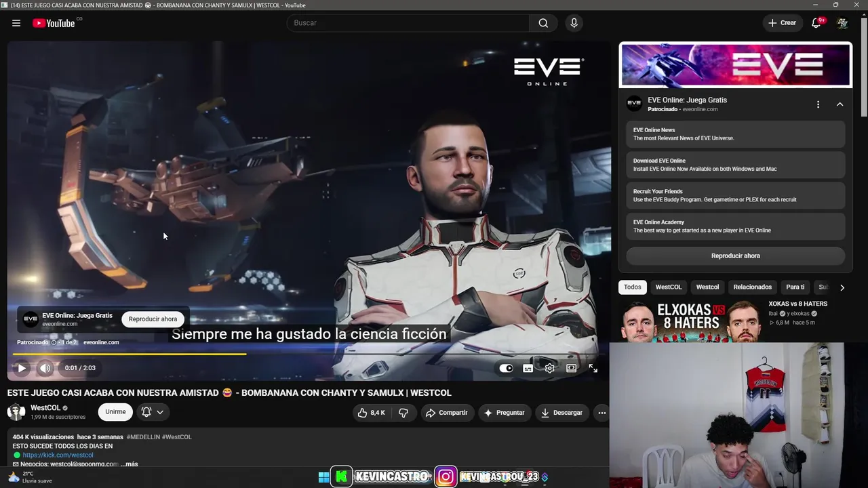Click the Crear button
868x488 pixels.
pos(782,23)
